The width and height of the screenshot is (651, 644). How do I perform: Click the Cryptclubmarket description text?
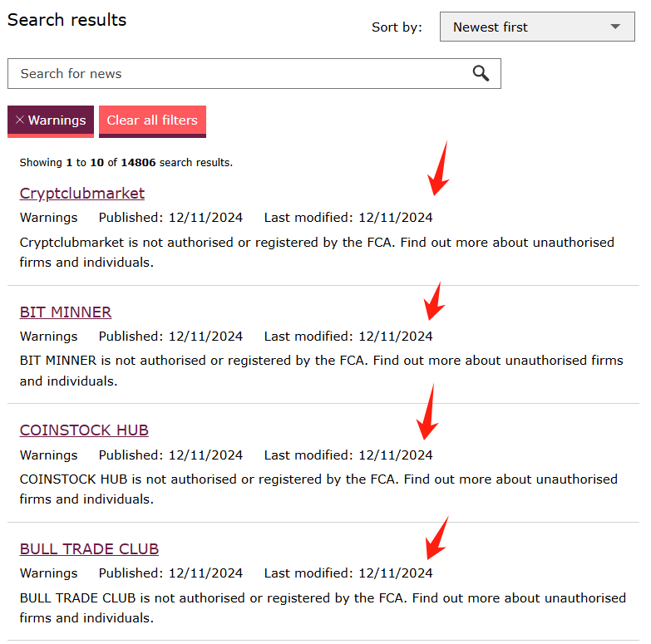pos(317,253)
